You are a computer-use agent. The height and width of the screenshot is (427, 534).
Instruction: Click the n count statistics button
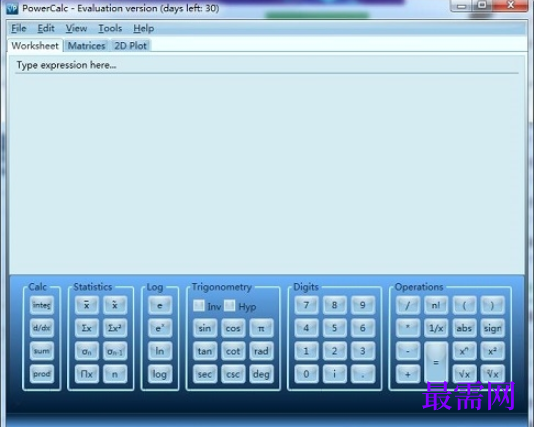(115, 374)
